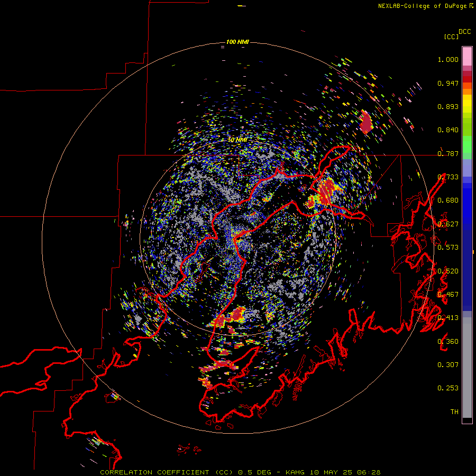Click the 0.467 scale value
This screenshot has height=476, width=476.
[448, 295]
